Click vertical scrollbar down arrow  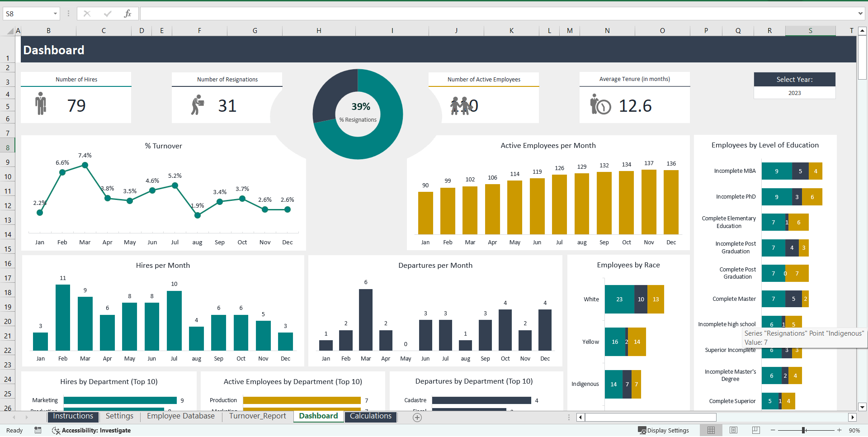point(862,407)
